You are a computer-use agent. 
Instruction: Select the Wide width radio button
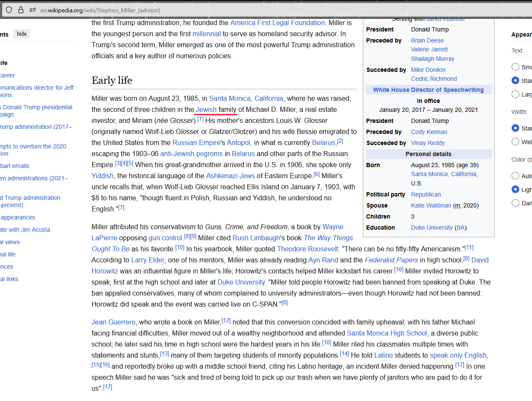point(515,142)
